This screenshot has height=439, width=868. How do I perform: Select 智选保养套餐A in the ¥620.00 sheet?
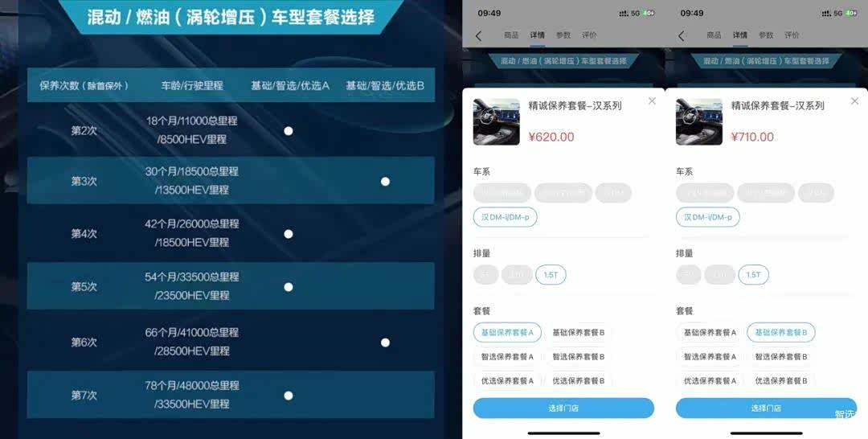[x=507, y=357]
